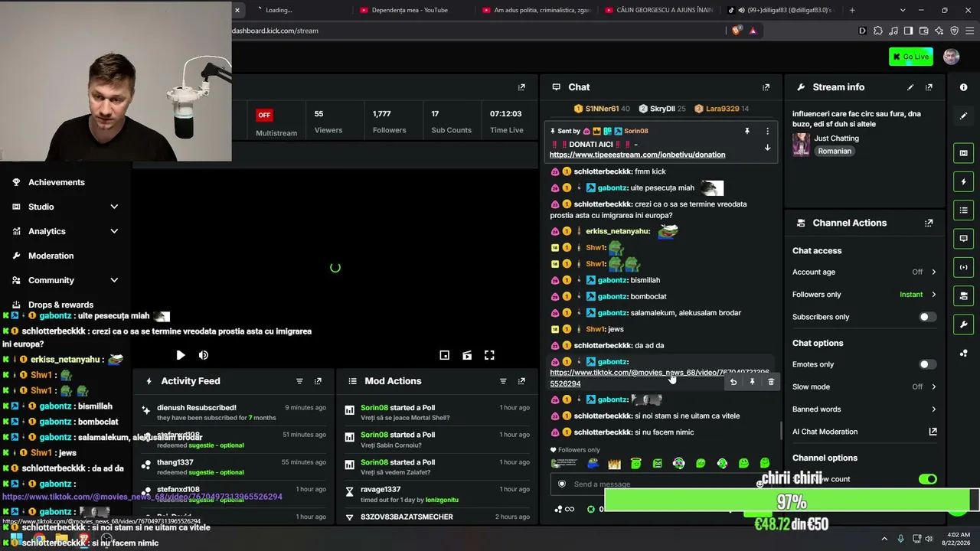Open the emote picker in the message box
The image size is (980, 551).
[x=760, y=484]
